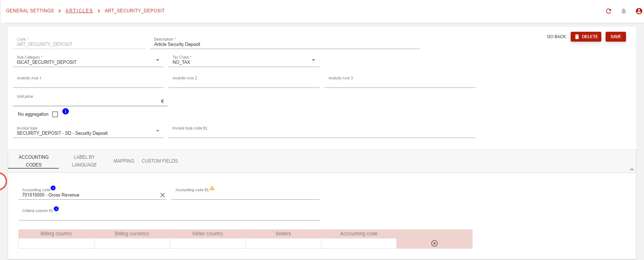The height and width of the screenshot is (260, 644).
Task: Click the refresh icon in header
Action: 608,11
